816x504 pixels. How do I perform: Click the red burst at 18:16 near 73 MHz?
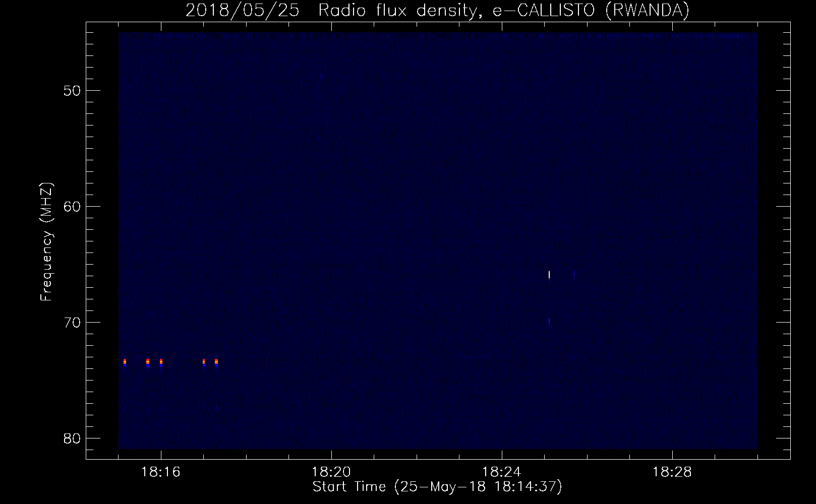coord(161,362)
